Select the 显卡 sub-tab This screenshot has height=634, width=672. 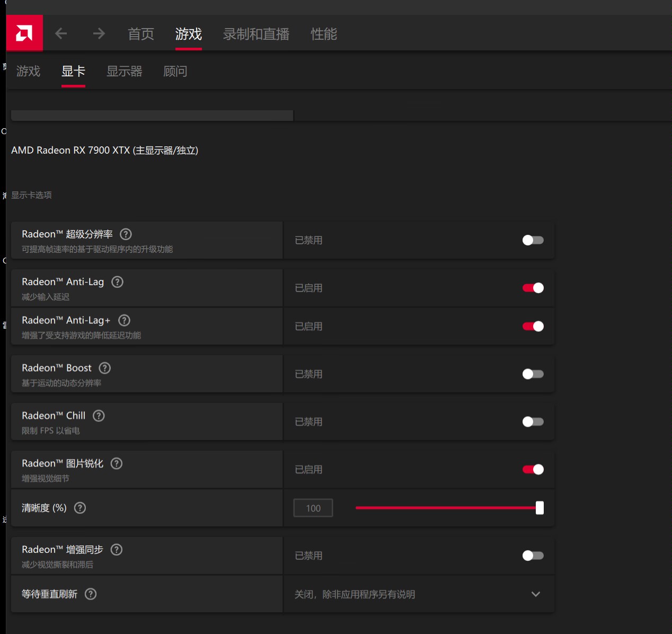(73, 71)
